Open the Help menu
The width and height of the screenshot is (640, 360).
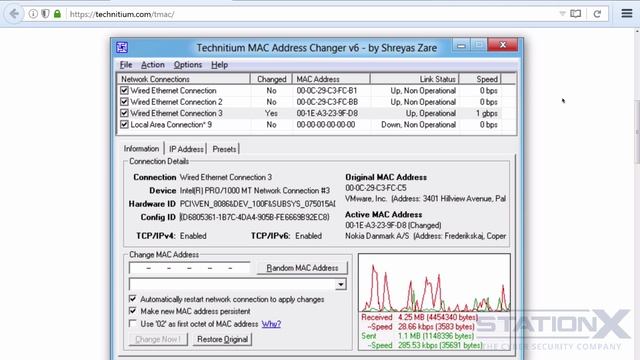219,65
